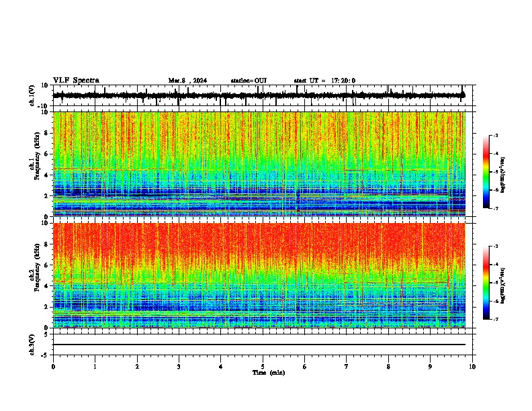Click the ch.1 spectrogram plot

tap(259, 164)
